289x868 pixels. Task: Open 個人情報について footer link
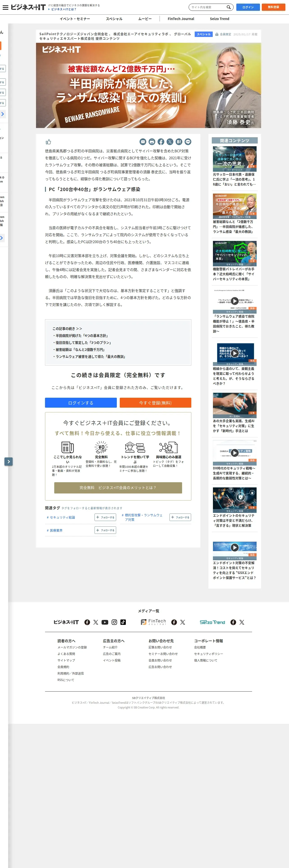coord(205,660)
